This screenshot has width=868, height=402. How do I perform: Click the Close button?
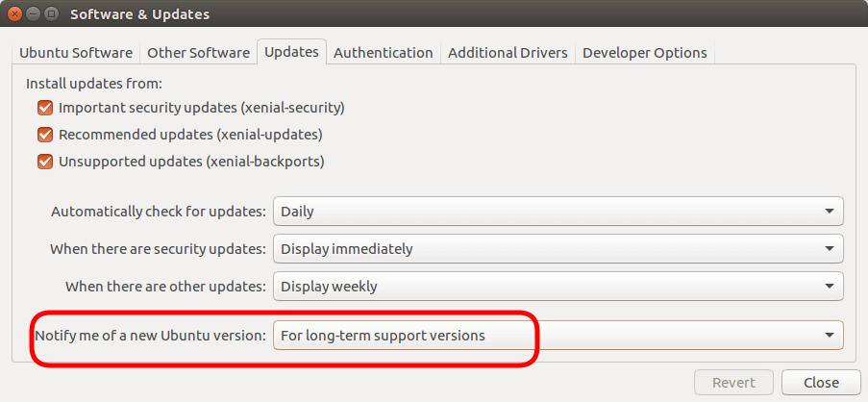tap(821, 383)
